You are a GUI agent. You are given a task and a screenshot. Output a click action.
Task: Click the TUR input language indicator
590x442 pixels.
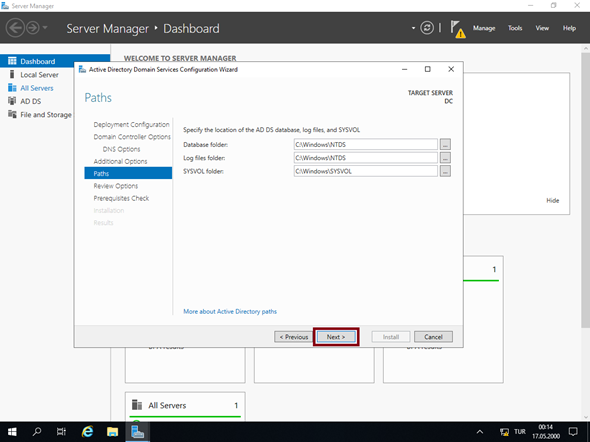(520, 432)
